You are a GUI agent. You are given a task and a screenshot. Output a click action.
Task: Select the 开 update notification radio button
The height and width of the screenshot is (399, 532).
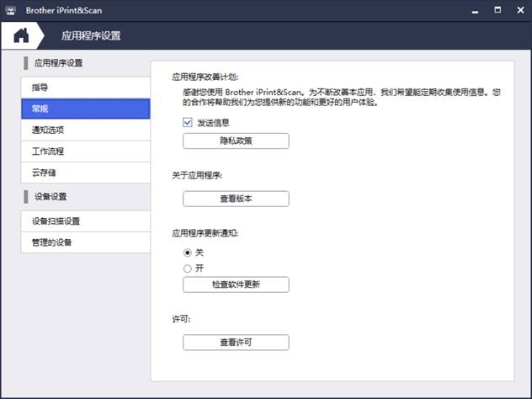point(188,268)
